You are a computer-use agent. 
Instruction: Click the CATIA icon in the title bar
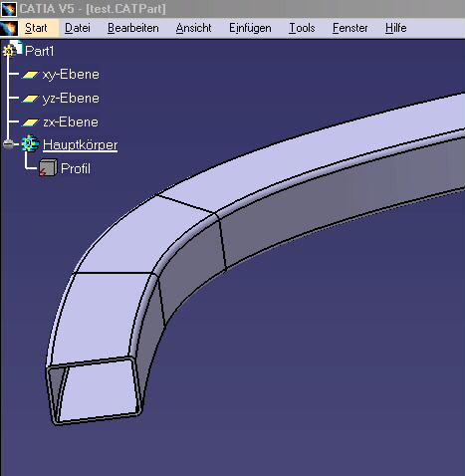point(8,9)
